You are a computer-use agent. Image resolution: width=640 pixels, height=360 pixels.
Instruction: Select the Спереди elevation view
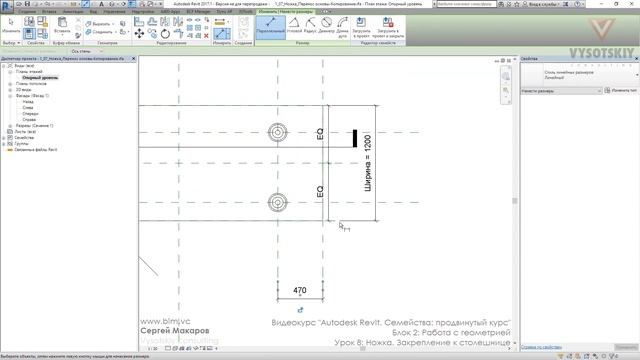(x=31, y=114)
